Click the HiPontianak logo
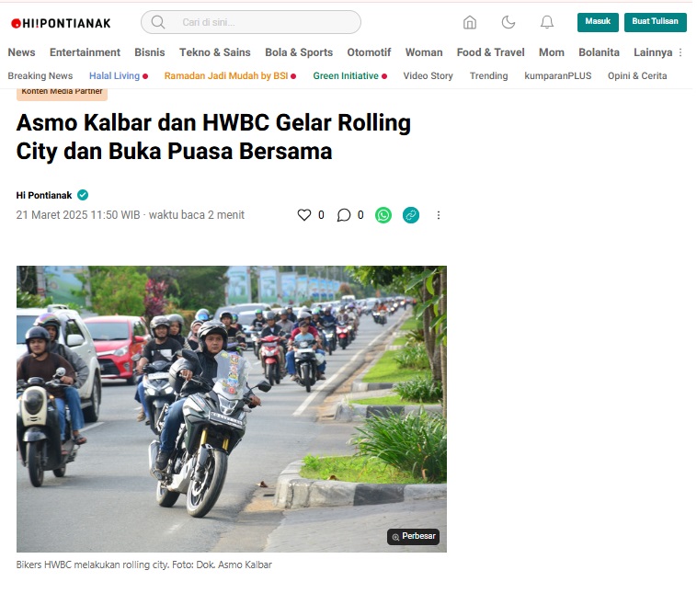This screenshot has width=697, height=616. pyautogui.click(x=61, y=23)
